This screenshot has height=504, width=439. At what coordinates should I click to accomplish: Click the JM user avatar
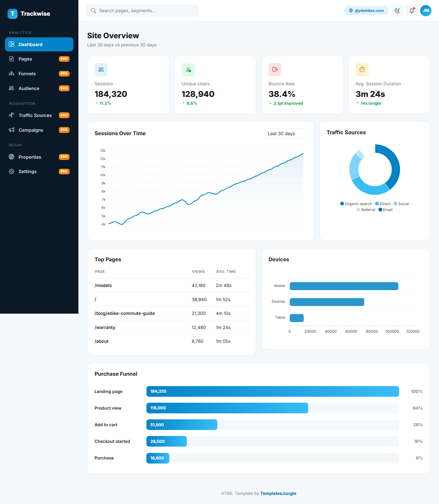[x=426, y=11]
